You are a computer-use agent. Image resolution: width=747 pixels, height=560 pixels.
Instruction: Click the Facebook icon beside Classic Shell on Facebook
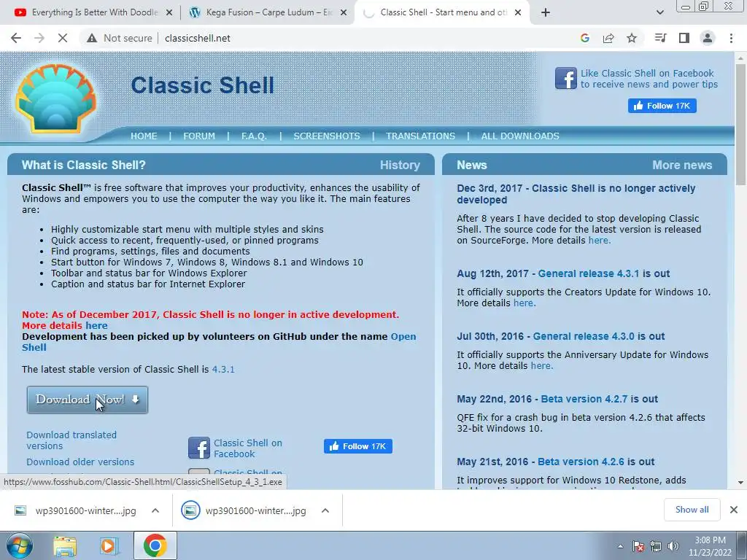click(198, 448)
